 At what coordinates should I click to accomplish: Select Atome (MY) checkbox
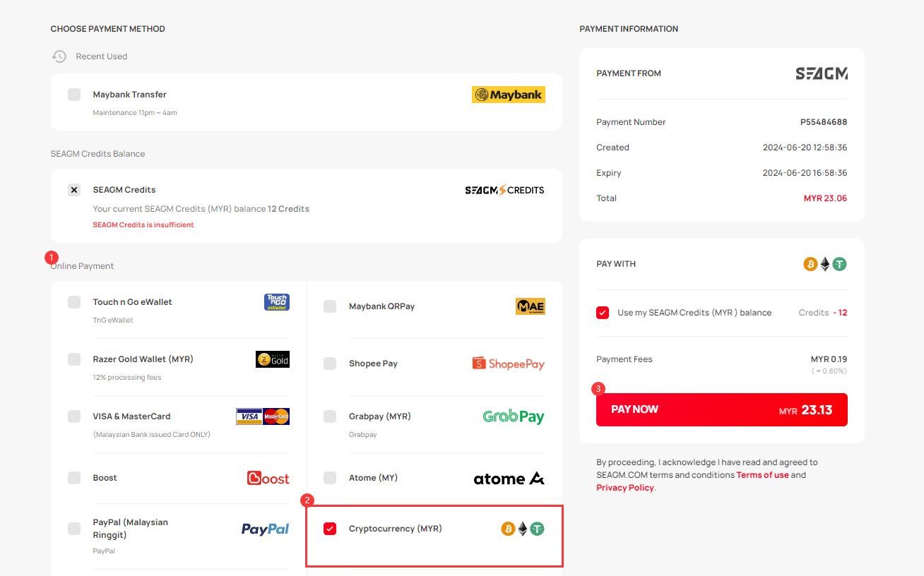pos(330,478)
